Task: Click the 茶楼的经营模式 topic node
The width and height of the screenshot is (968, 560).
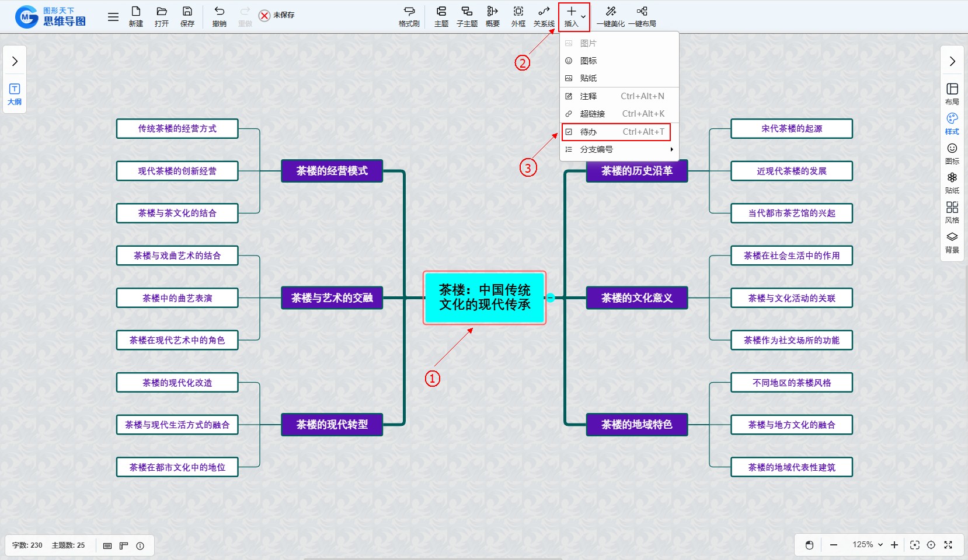Action: (332, 171)
